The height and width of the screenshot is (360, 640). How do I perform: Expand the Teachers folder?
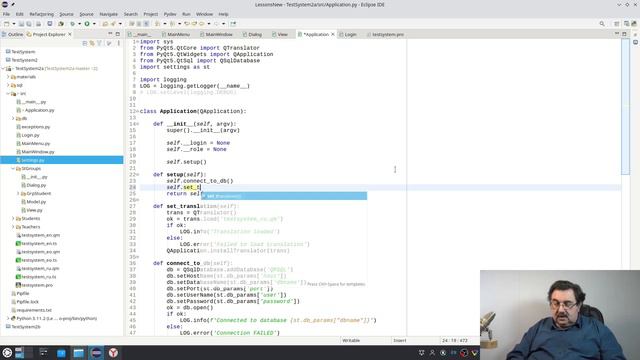coord(13,227)
